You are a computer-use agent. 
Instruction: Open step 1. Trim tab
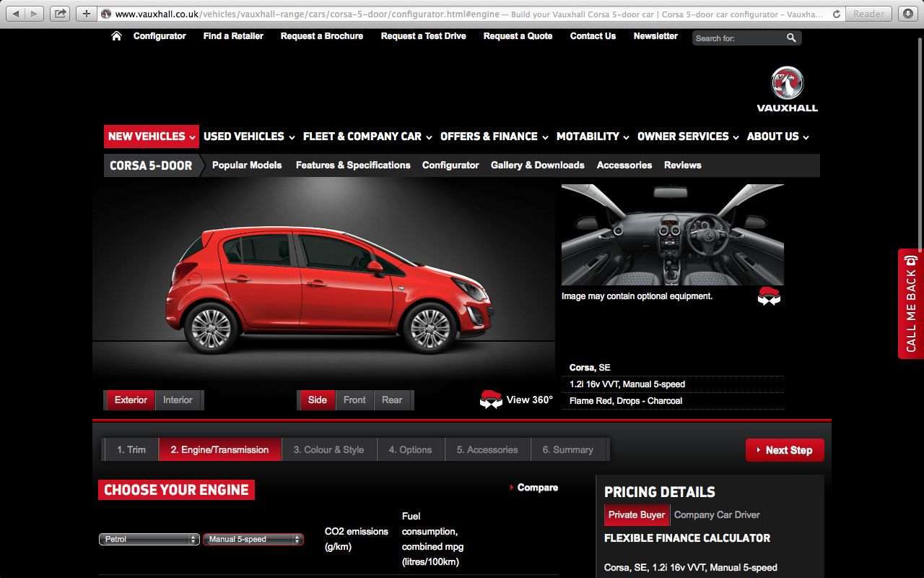[x=131, y=449]
